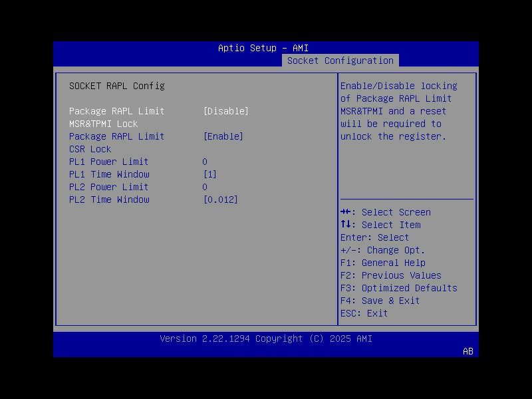Switch to the Socket Configuration tab
532x399 pixels.
tap(340, 60)
